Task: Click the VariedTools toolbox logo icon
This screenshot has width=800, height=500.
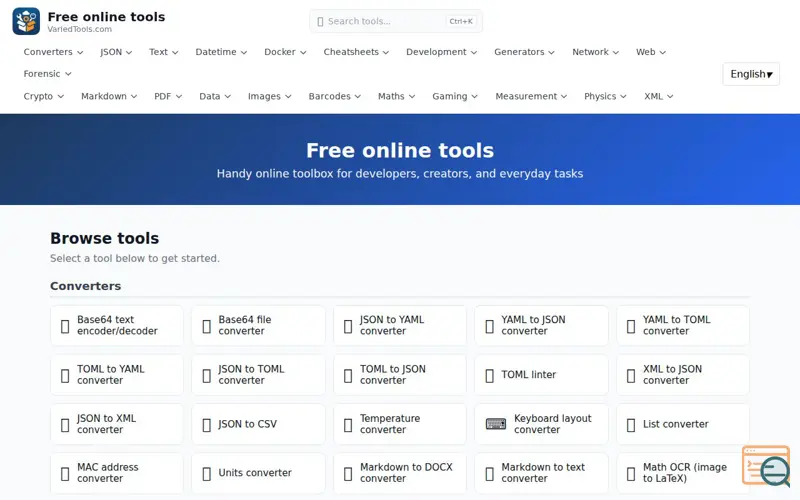Action: [x=26, y=21]
